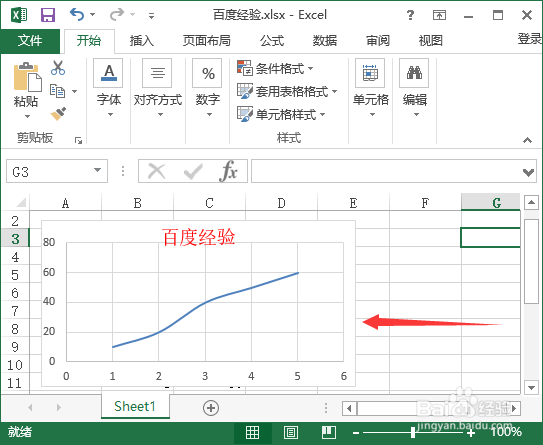The height and width of the screenshot is (445, 543).
Task: Select column E header
Action: click(353, 203)
